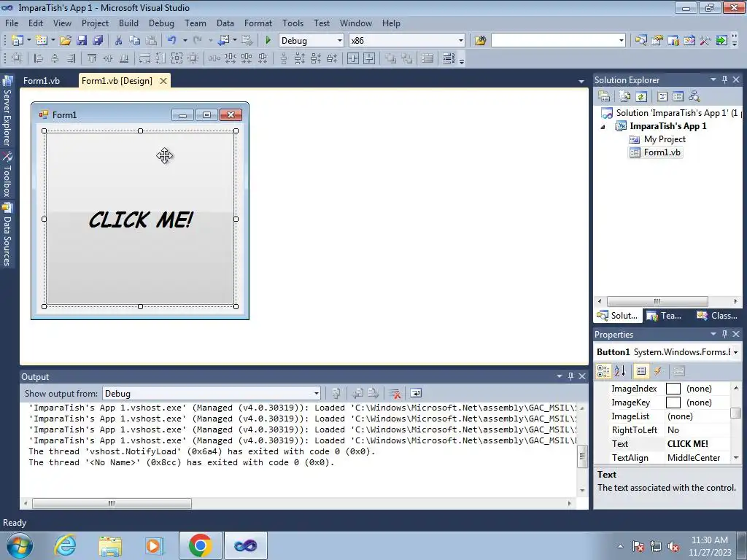Image resolution: width=747 pixels, height=560 pixels.
Task: Open the x86 platform dropdown
Action: 461,41
